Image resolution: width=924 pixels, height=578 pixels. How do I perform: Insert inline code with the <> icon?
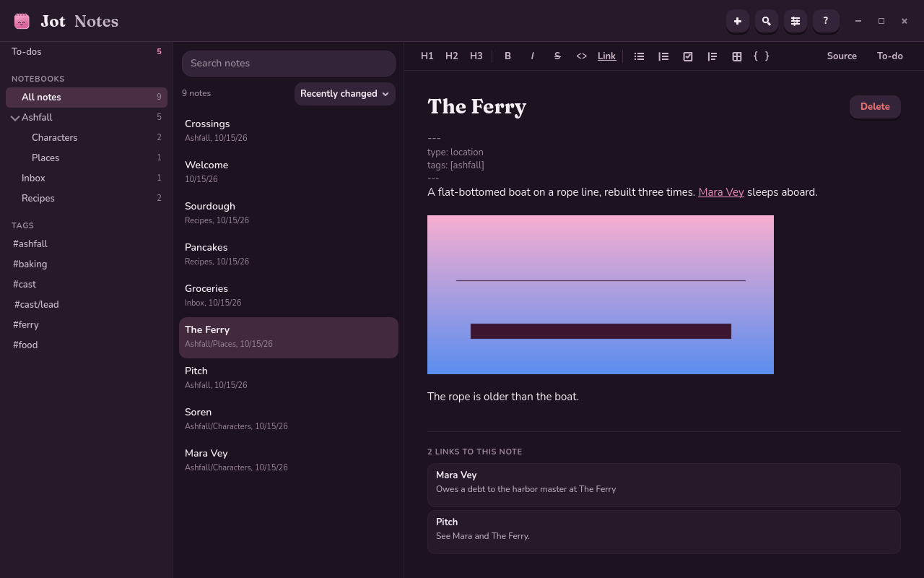pyautogui.click(x=581, y=56)
